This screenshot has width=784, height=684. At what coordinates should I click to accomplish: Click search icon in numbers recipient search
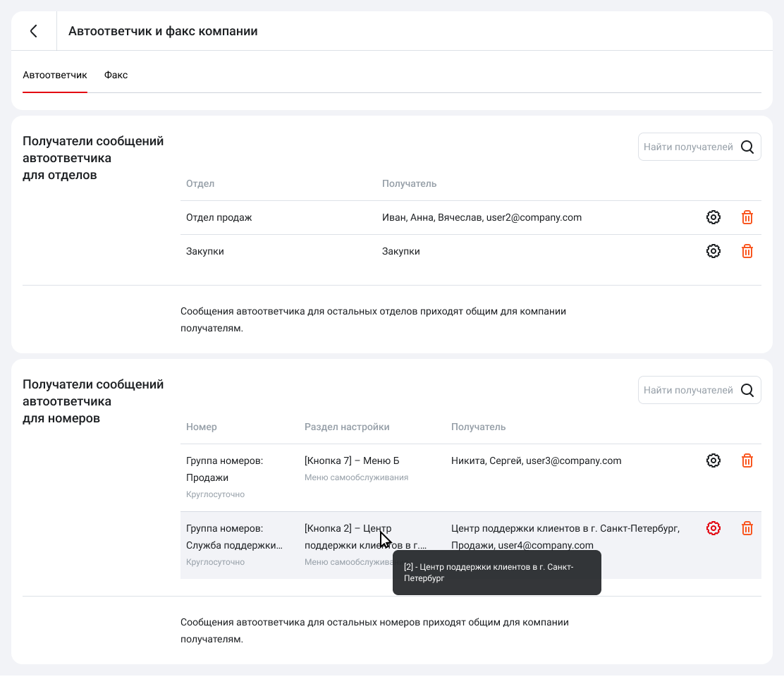[747, 390]
